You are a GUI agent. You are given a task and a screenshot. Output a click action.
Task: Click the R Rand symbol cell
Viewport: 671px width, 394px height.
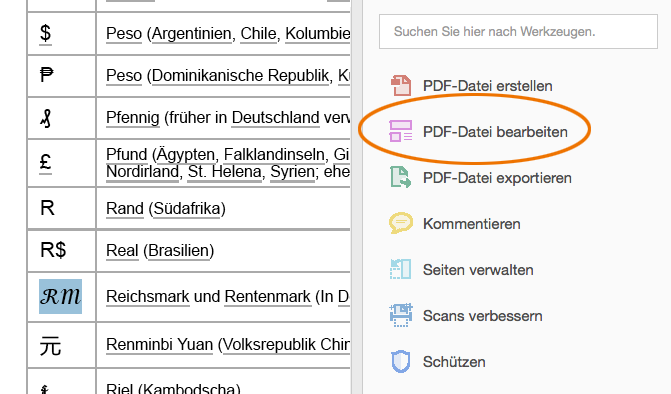(x=62, y=208)
